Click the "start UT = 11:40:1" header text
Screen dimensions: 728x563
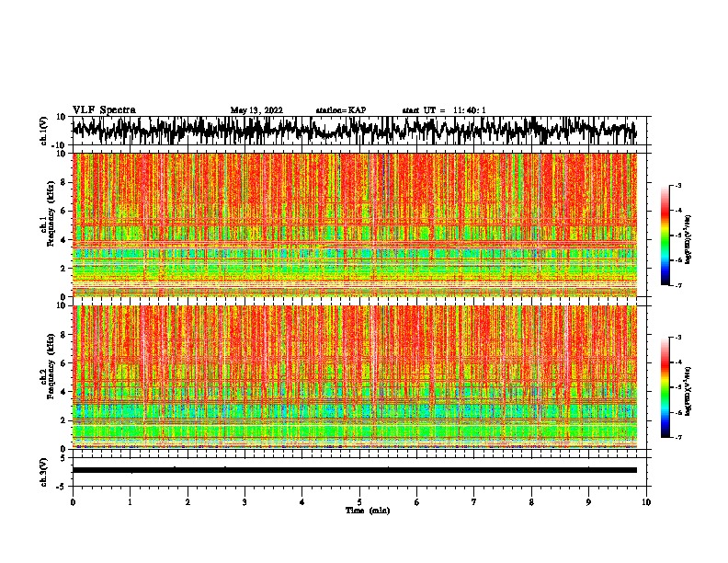click(x=444, y=110)
